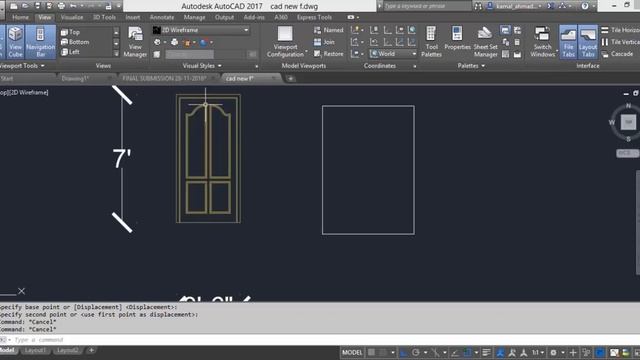Toggle the File Tabs button
The image size is (640, 360).
click(x=568, y=42)
